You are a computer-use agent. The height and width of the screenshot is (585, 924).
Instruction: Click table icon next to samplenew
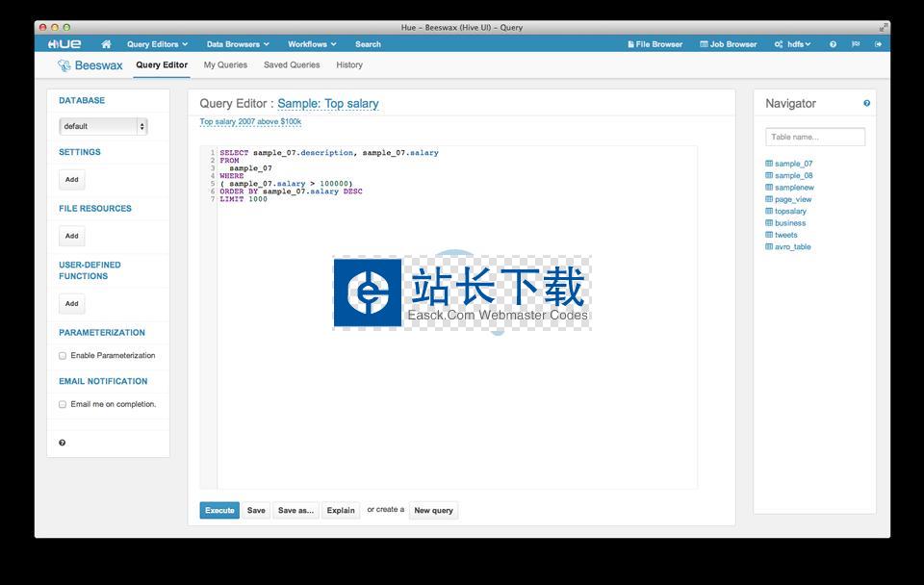[769, 187]
